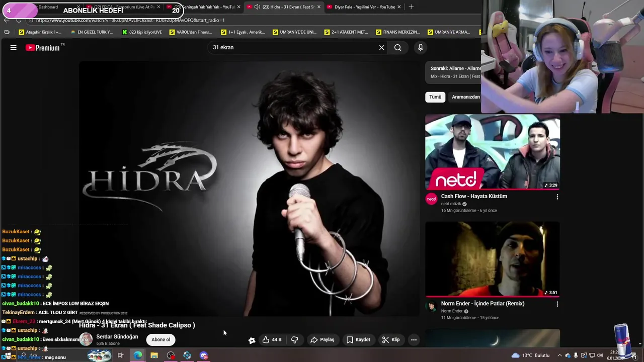Click the Serdar Gündoğan channel avatar

pos(86,340)
